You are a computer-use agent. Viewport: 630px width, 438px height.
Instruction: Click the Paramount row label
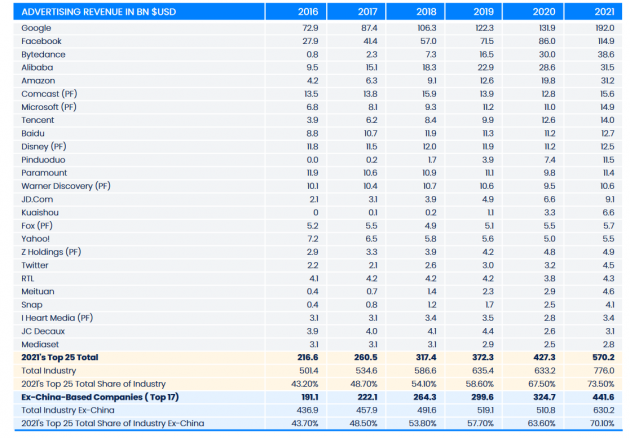pyautogui.click(x=44, y=173)
